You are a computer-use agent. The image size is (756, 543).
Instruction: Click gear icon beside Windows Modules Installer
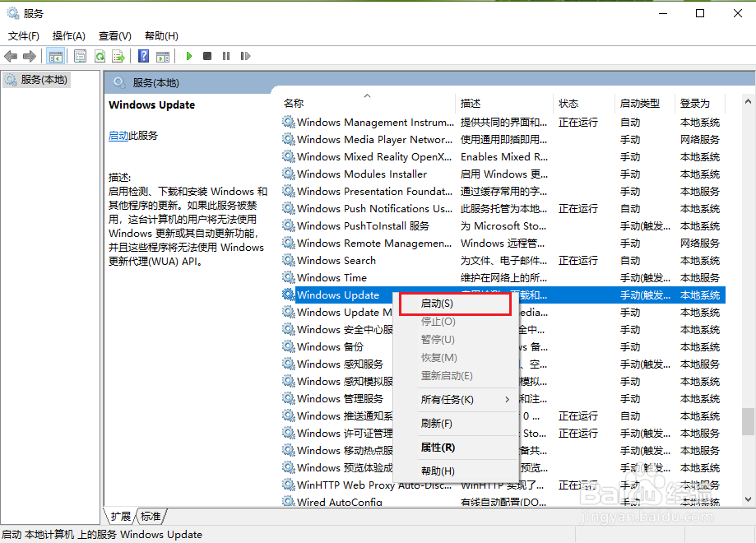point(288,174)
